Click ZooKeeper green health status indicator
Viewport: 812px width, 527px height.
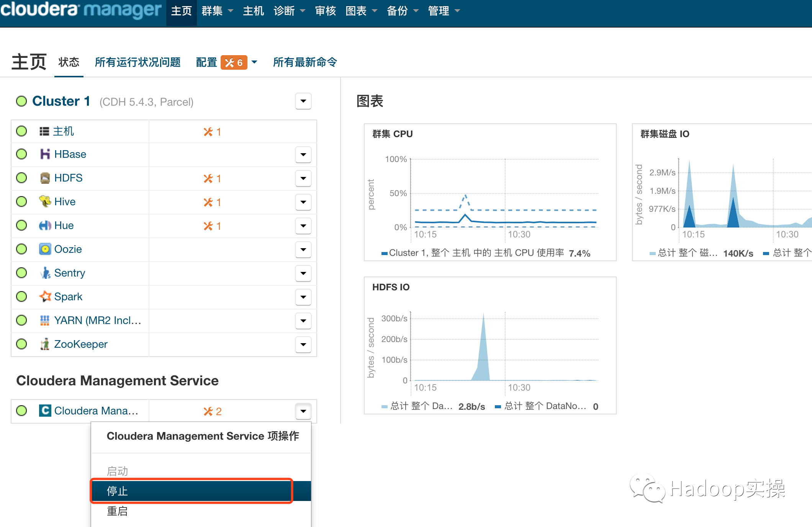[21, 344]
